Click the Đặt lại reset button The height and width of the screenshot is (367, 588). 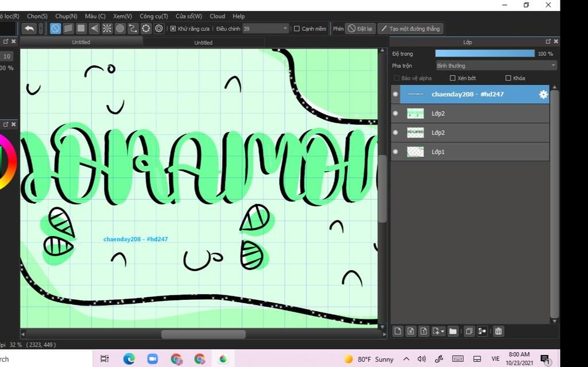pyautogui.click(x=360, y=29)
